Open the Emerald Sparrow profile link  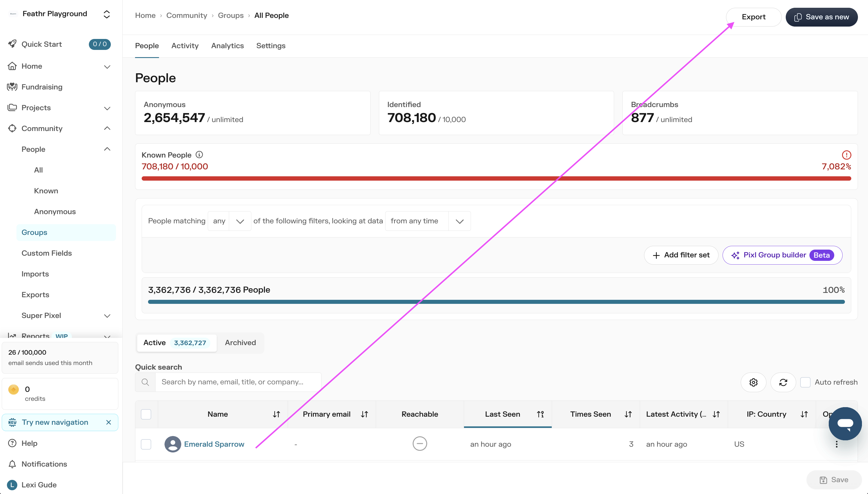pos(214,444)
